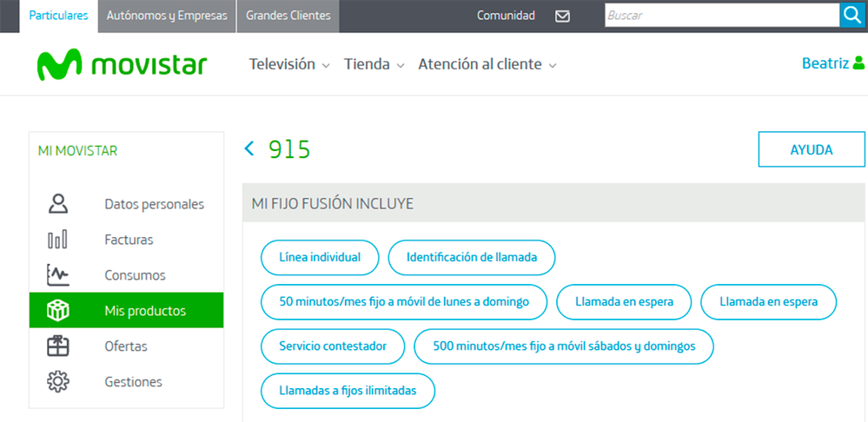
Task: Click the search magnifier icon
Action: (853, 15)
